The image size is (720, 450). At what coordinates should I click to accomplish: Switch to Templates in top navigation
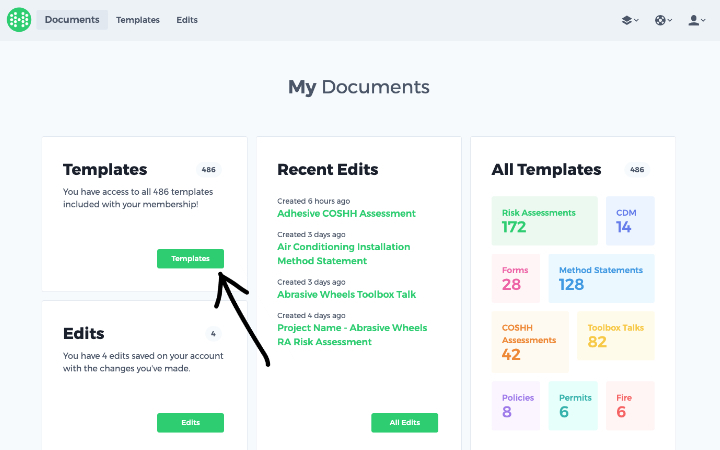pyautogui.click(x=138, y=20)
